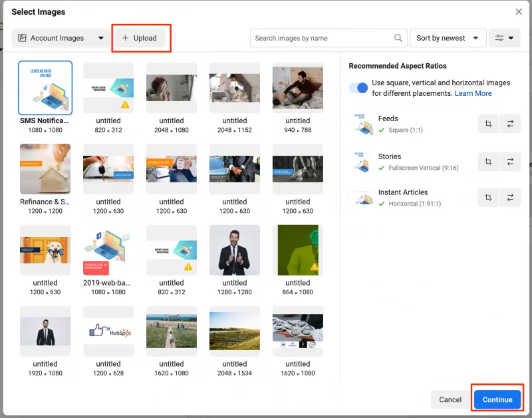Screen dimensions: 532x418
Task: Click the Cancel button
Action: pos(450,399)
